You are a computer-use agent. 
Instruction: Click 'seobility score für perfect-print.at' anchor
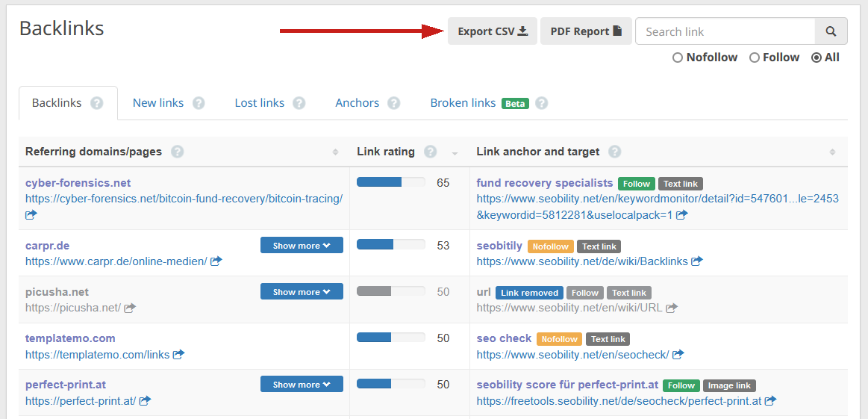coord(567,384)
